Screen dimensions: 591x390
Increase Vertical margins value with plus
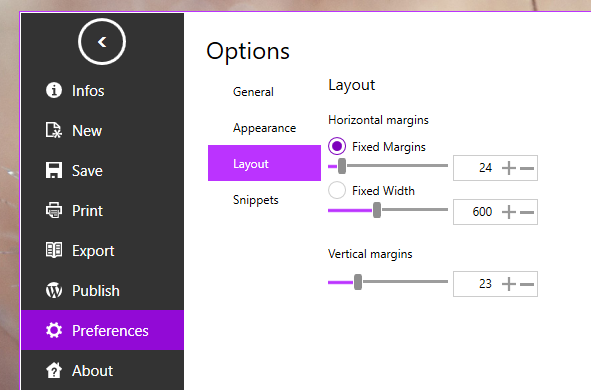coord(509,284)
